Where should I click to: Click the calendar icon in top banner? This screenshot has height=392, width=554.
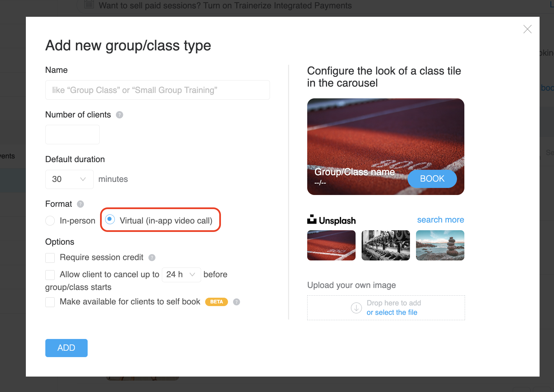[x=89, y=5]
